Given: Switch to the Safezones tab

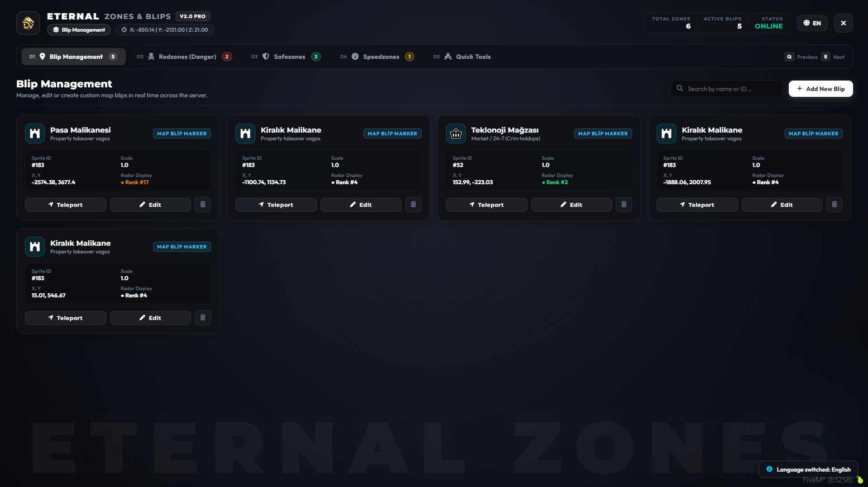Looking at the screenshot, I should 286,57.
